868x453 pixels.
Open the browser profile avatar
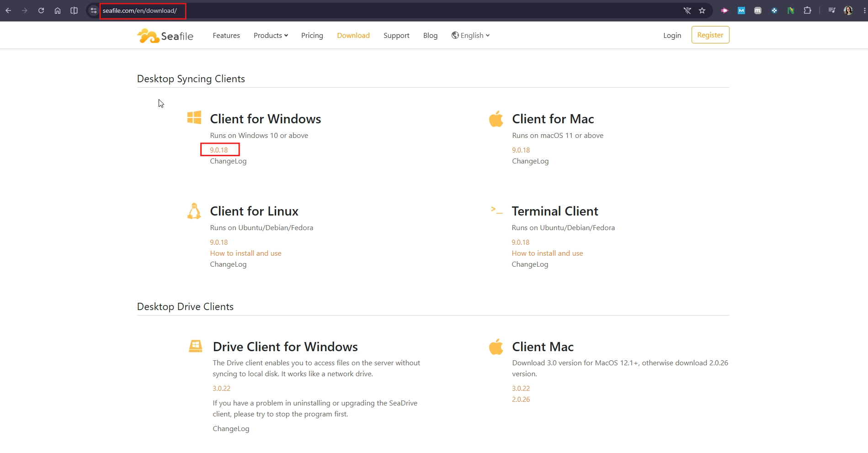point(848,11)
